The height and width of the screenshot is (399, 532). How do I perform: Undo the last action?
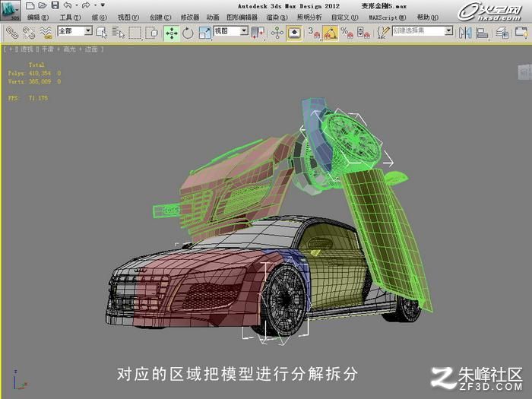coord(68,5)
